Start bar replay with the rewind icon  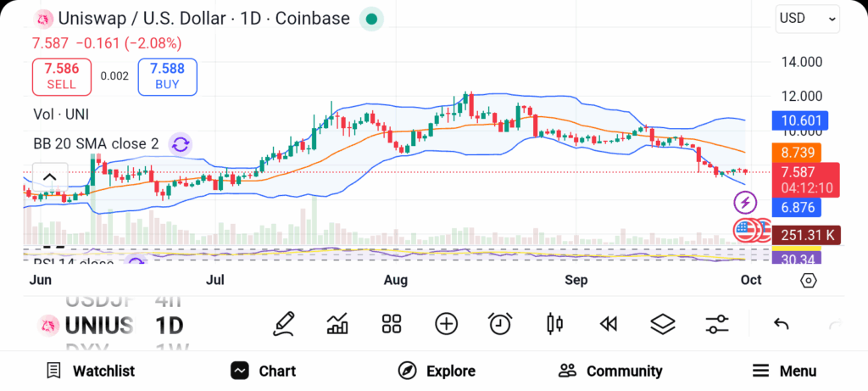tap(608, 323)
